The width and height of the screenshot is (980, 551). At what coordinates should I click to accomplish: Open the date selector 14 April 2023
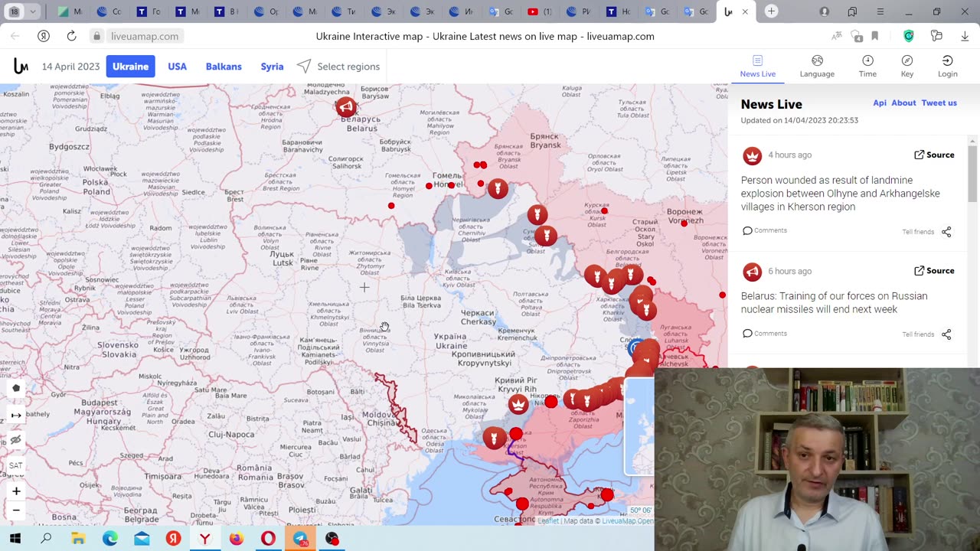[x=70, y=67]
